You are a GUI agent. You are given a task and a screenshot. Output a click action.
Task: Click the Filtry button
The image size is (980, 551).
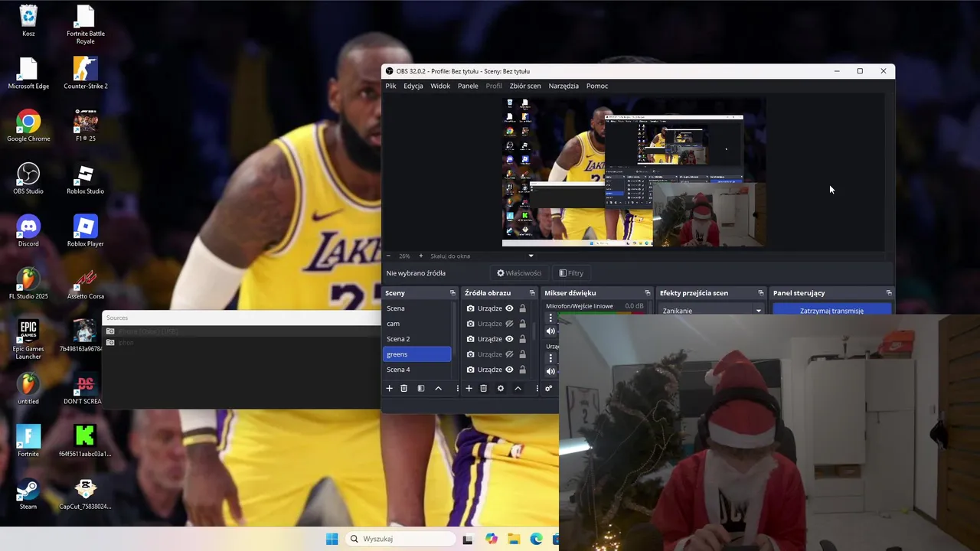coord(571,273)
